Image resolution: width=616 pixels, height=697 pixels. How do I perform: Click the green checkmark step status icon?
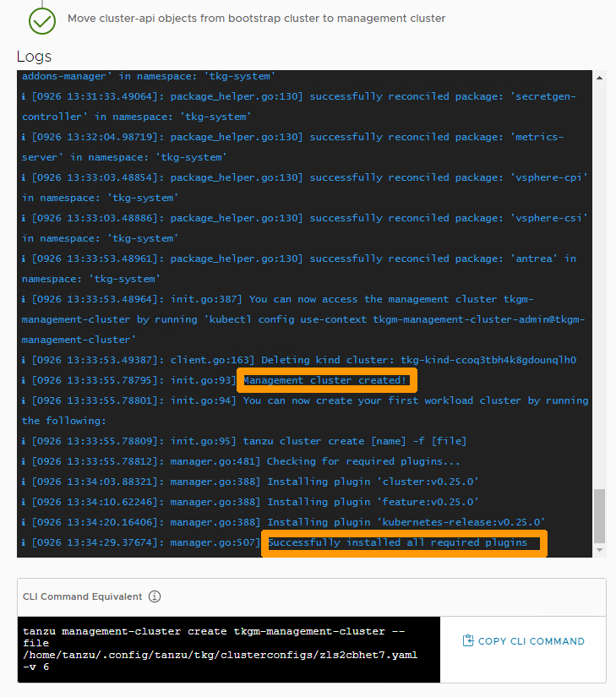pyautogui.click(x=42, y=21)
